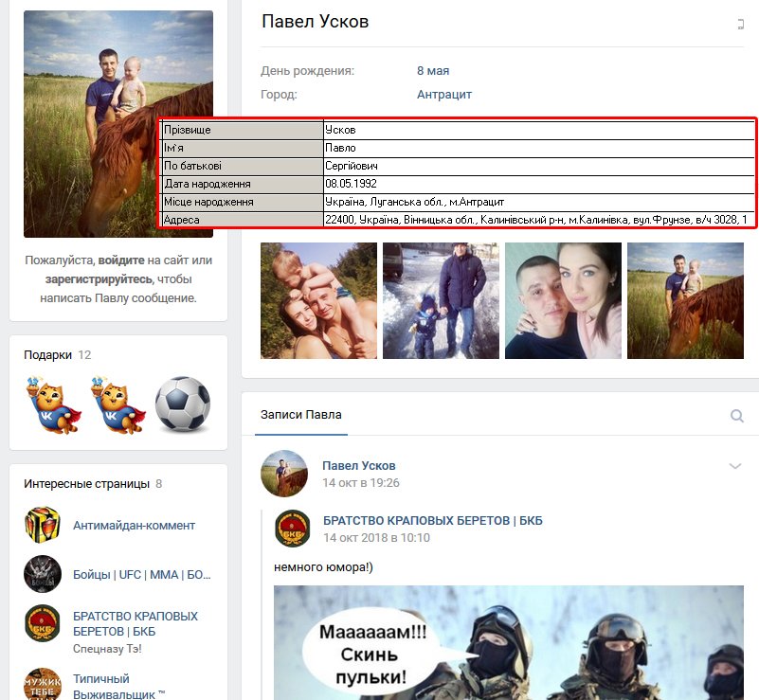
Task: Click the Бойцы UFC MMA group avatar
Action: (43, 574)
